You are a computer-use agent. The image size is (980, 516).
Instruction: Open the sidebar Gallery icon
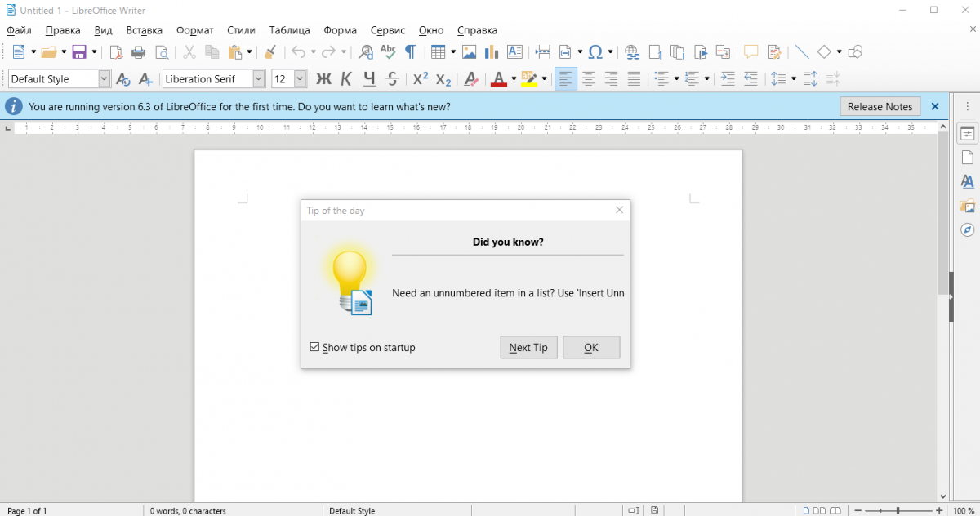click(x=967, y=206)
